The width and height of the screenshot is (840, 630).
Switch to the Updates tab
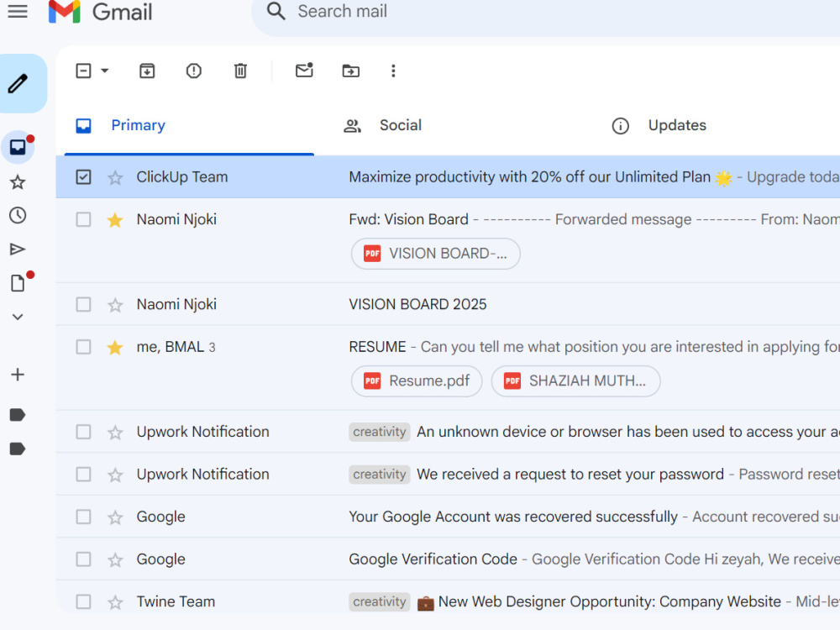[659, 126]
